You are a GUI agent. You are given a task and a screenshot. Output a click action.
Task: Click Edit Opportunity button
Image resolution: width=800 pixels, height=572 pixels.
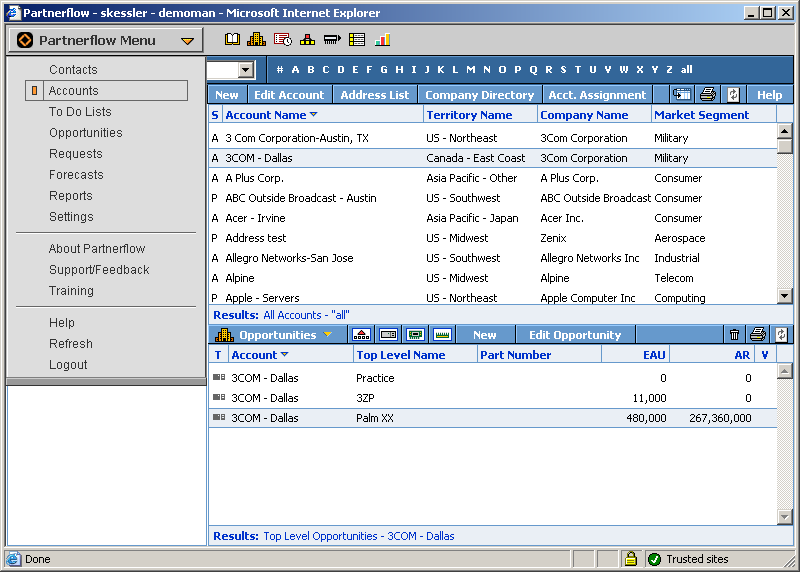coord(575,335)
